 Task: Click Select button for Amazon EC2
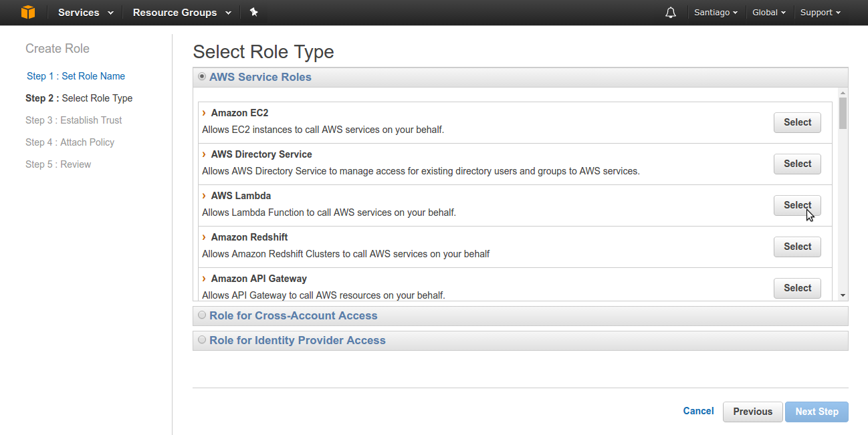coord(797,122)
